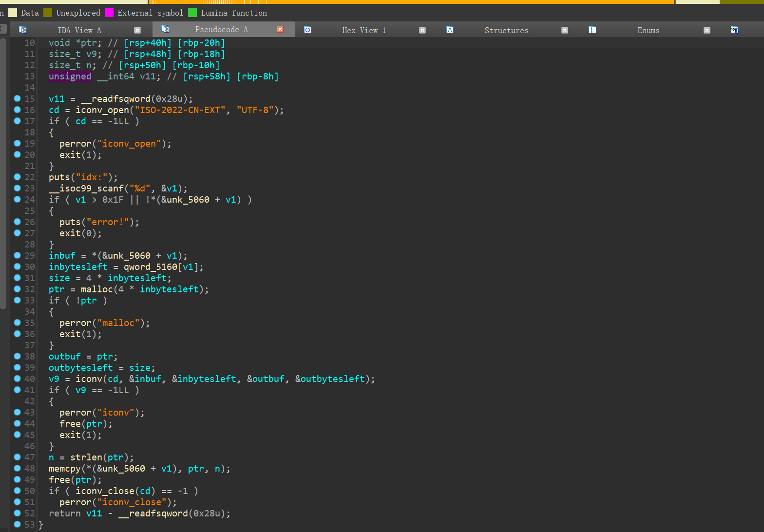The image size is (764, 532).
Task: Click the highlighted 'unsigned' keyword on line 13
Action: tap(70, 76)
